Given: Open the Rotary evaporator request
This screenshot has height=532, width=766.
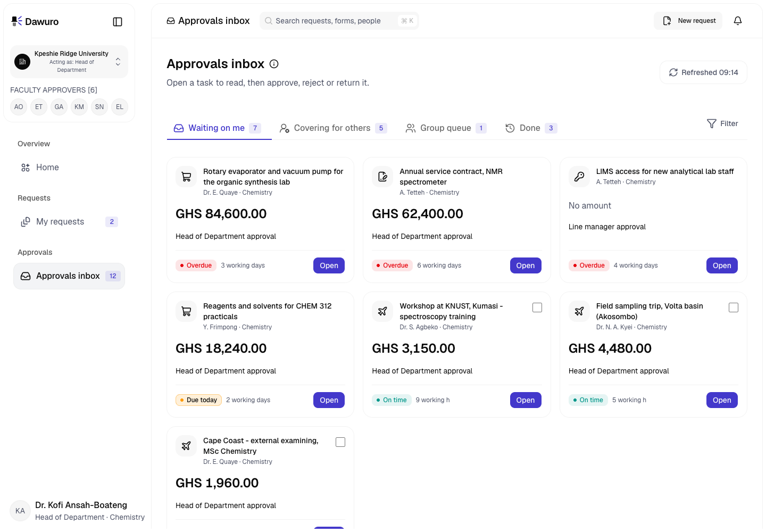Looking at the screenshot, I should [329, 265].
